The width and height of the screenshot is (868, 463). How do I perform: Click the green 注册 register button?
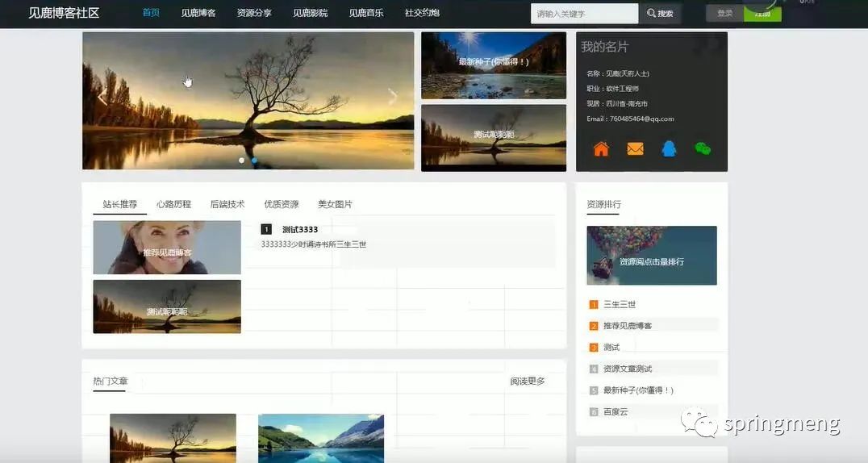pyautogui.click(x=762, y=13)
